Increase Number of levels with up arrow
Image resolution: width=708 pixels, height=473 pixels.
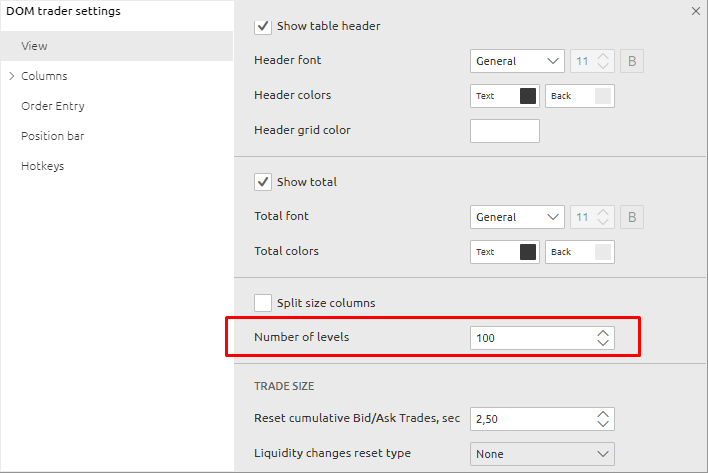click(x=602, y=333)
